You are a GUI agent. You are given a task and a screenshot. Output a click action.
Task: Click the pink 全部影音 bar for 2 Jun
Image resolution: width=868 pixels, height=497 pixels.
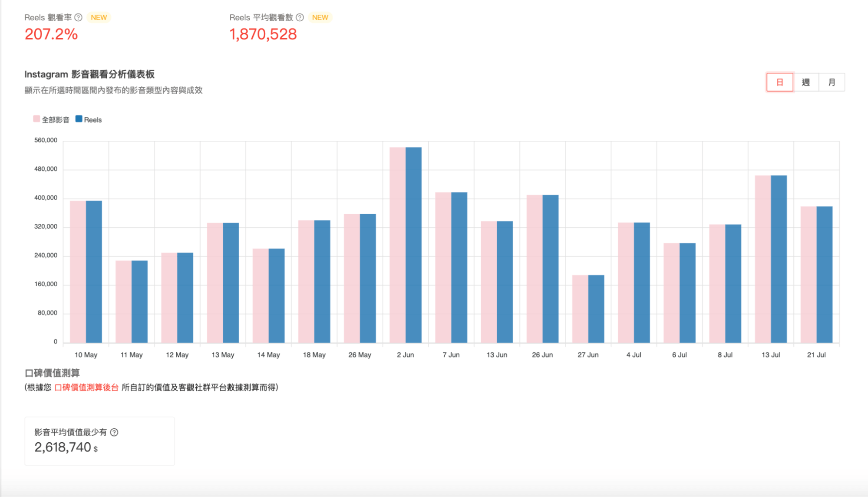point(397,245)
